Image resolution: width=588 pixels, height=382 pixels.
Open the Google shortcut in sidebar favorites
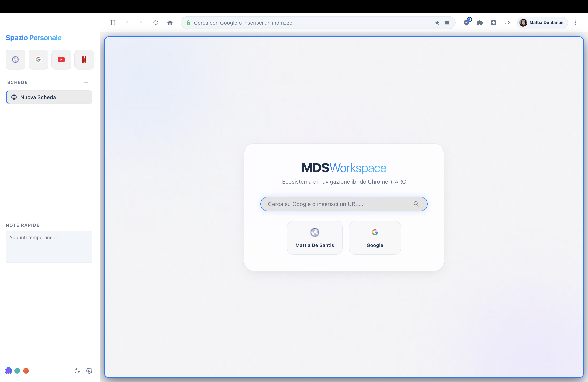pos(38,60)
